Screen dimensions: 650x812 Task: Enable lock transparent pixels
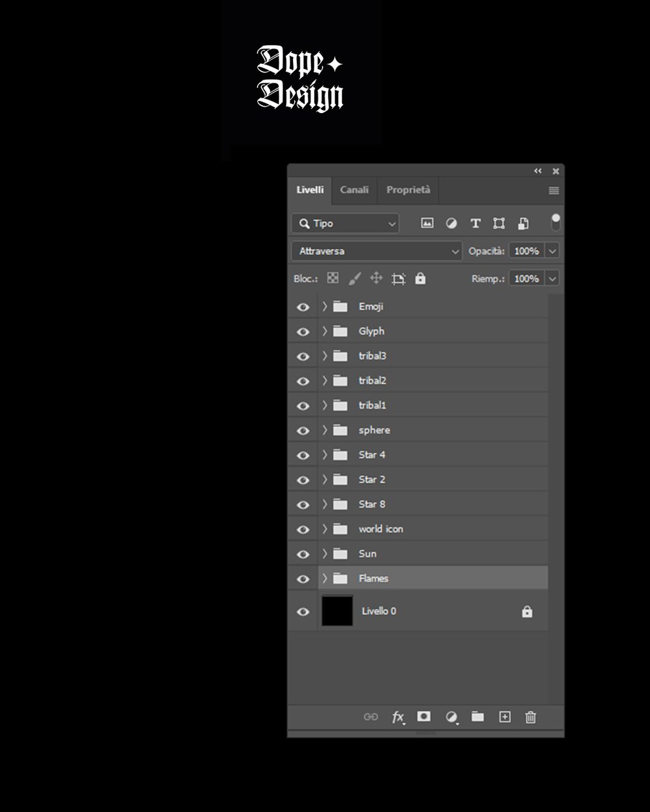click(332, 278)
